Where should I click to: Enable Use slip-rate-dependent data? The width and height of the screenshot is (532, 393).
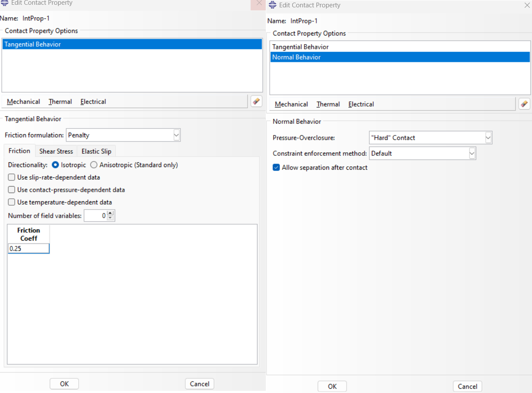click(12, 177)
